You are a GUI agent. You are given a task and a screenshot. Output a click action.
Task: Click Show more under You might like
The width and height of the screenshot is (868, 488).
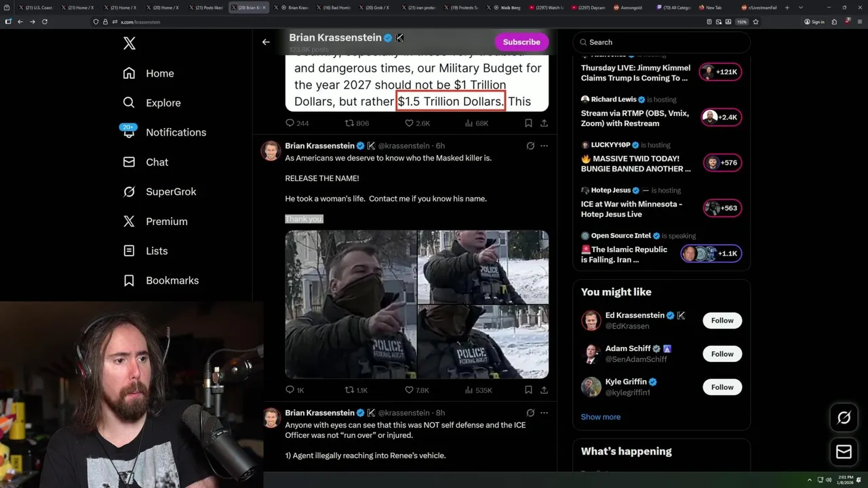coord(600,417)
